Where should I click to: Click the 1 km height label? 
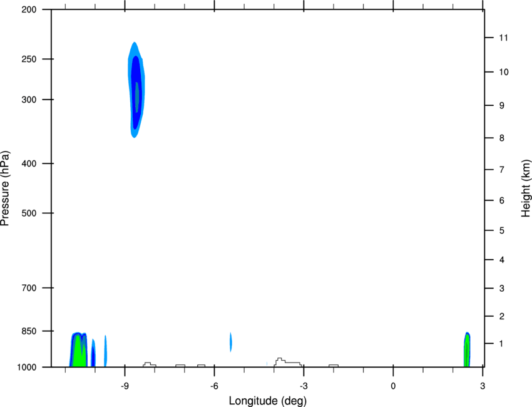point(501,344)
